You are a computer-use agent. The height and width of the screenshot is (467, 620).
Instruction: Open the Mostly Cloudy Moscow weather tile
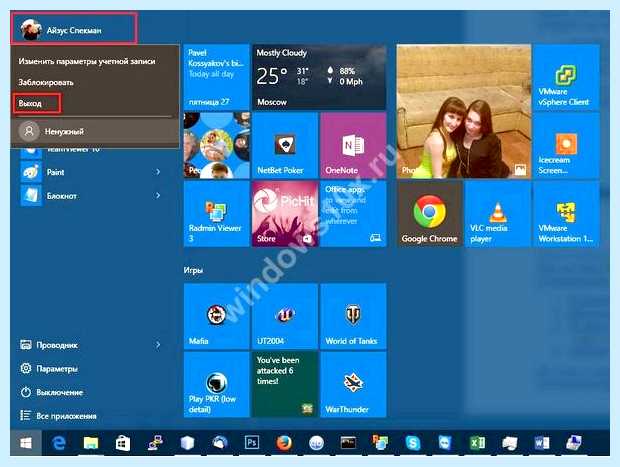coord(319,77)
